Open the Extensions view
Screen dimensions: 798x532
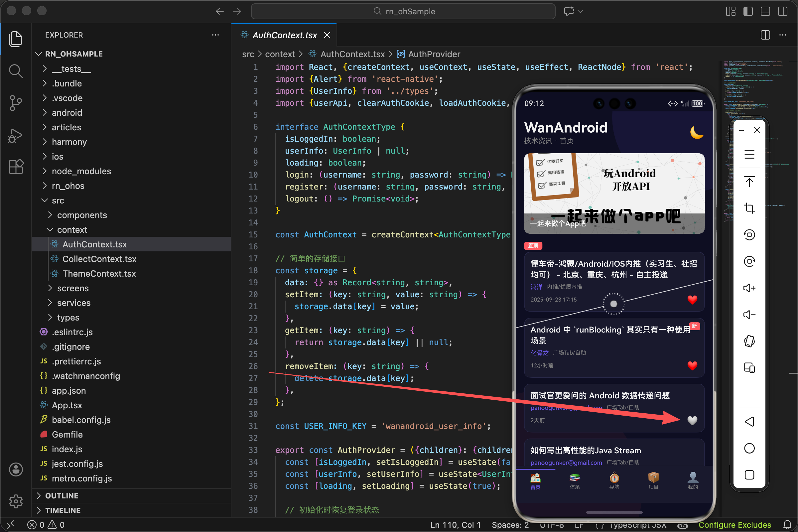[x=16, y=167]
